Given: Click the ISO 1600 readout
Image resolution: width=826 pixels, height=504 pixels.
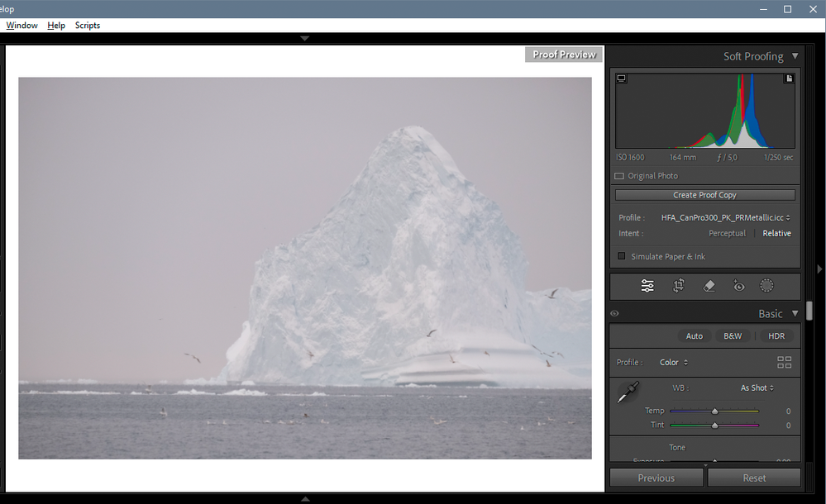Looking at the screenshot, I should [x=630, y=158].
